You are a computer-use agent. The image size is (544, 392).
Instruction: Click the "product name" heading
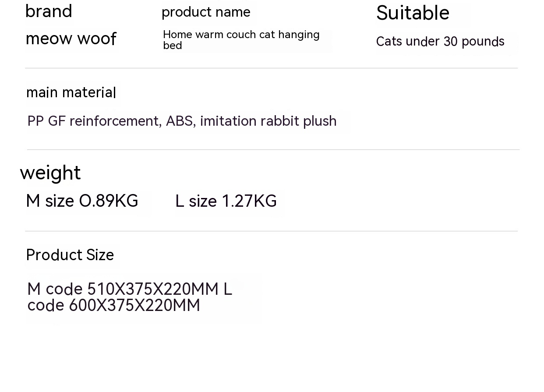pyautogui.click(x=206, y=12)
